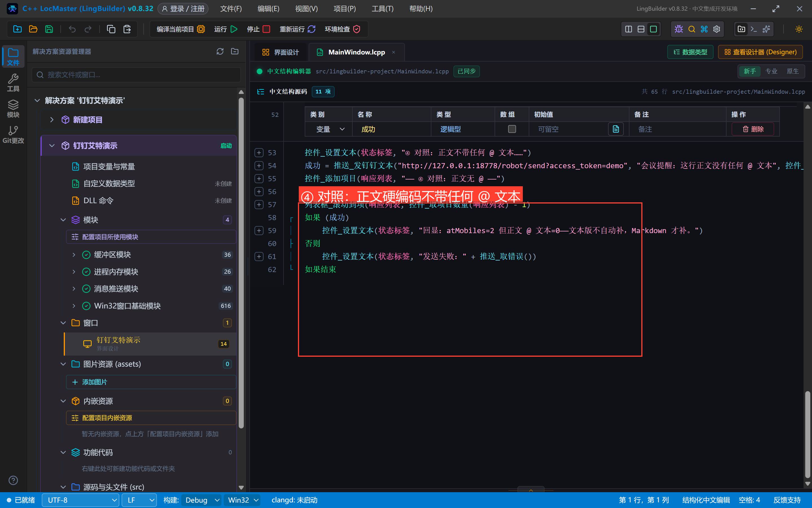Open settings gear in top toolbar
This screenshot has height=508, width=812.
click(x=717, y=29)
